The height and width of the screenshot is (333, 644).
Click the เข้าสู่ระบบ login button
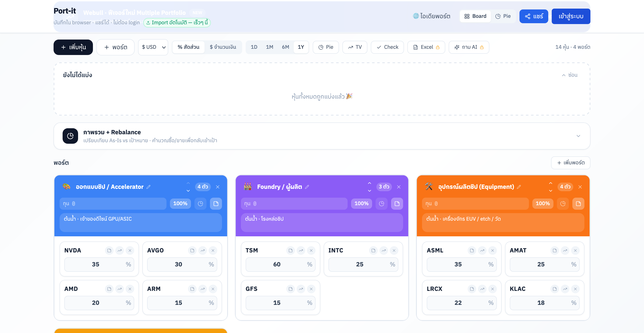[x=571, y=16]
